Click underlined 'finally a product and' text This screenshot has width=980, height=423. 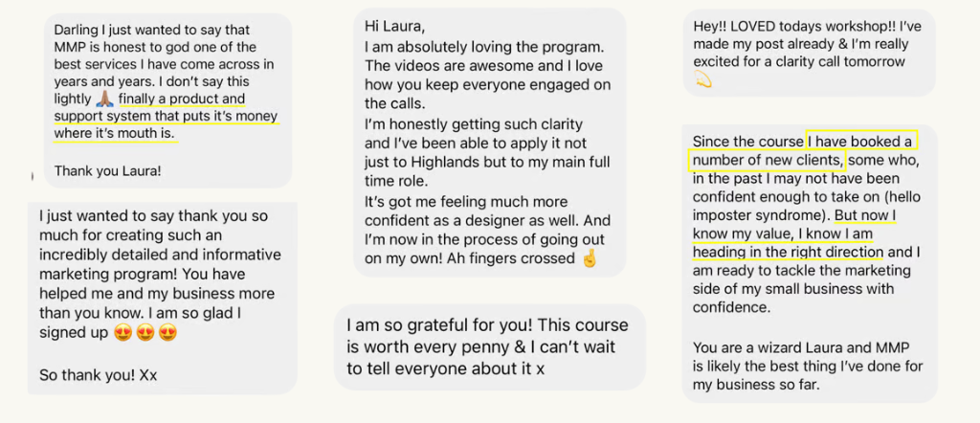pyautogui.click(x=182, y=99)
